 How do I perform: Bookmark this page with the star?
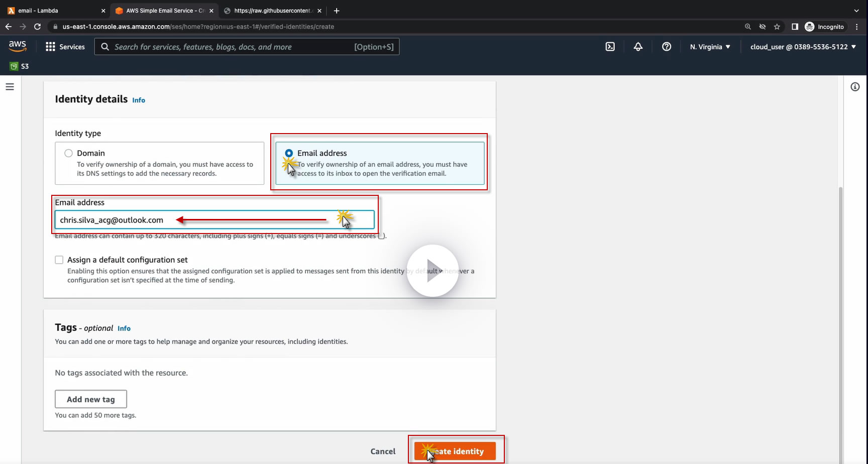pyautogui.click(x=777, y=27)
